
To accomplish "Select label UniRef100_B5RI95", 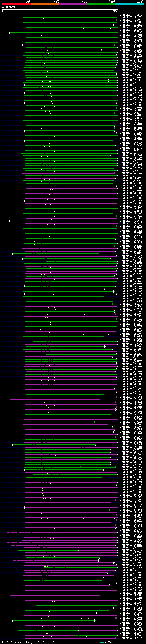I will pyautogui.click(x=131, y=178).
